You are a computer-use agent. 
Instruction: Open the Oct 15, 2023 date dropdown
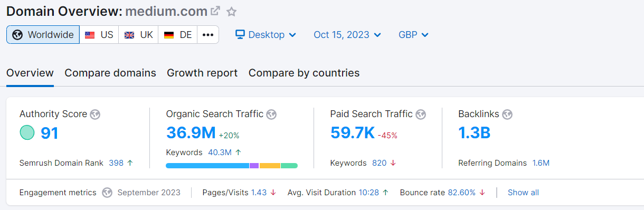(x=347, y=35)
